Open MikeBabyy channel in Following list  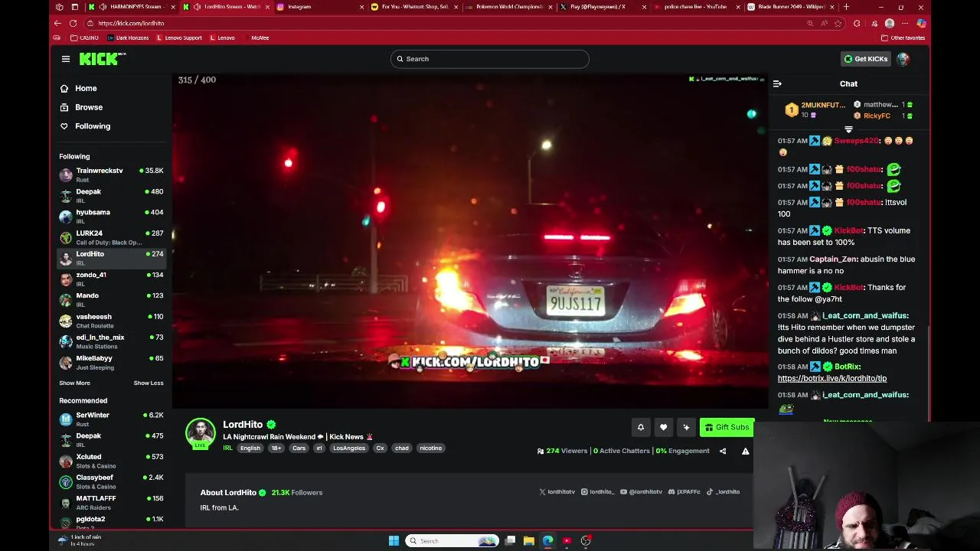[x=112, y=362]
